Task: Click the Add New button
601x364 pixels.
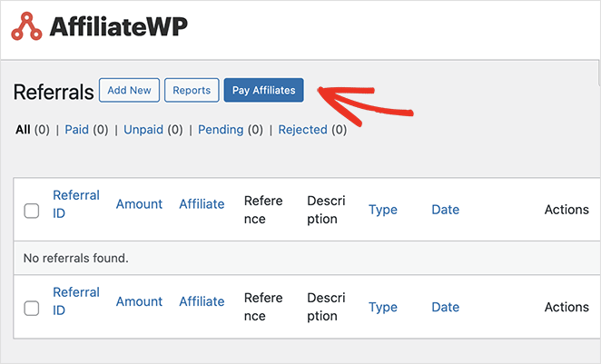Action: [129, 90]
